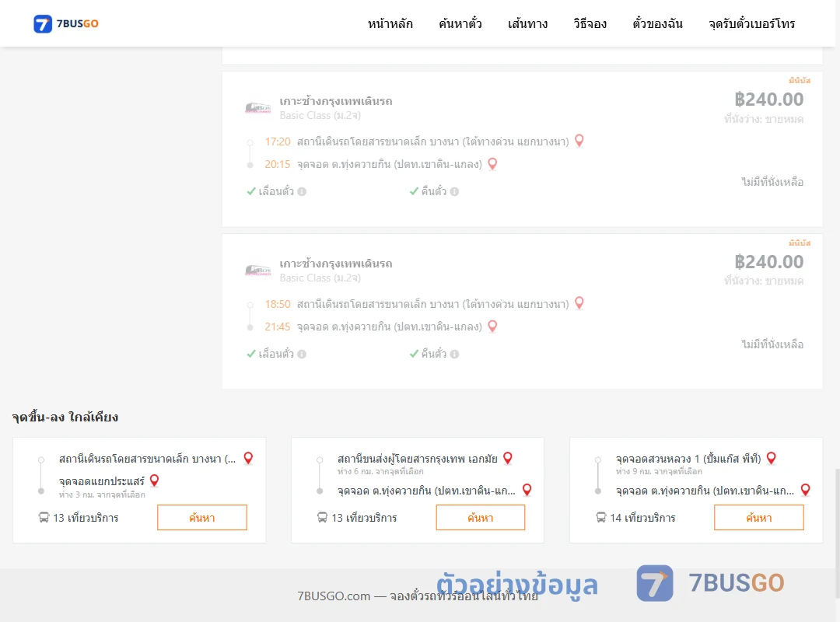
Task: Click ค้นหา button in the สวนหลวง 1 card
Action: [x=759, y=518]
